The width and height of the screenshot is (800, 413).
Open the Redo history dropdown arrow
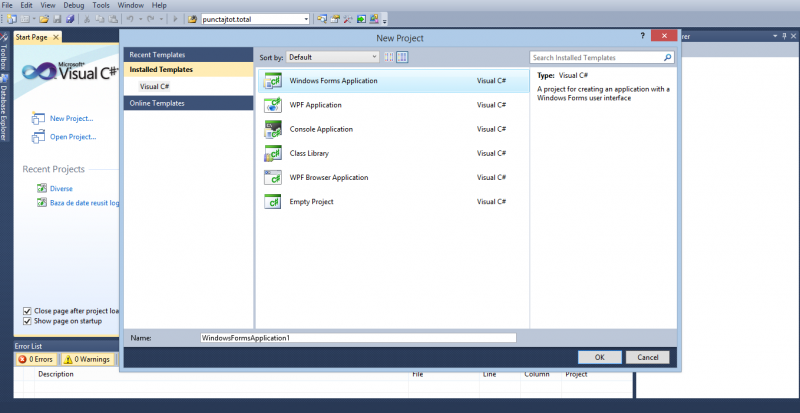pos(161,19)
